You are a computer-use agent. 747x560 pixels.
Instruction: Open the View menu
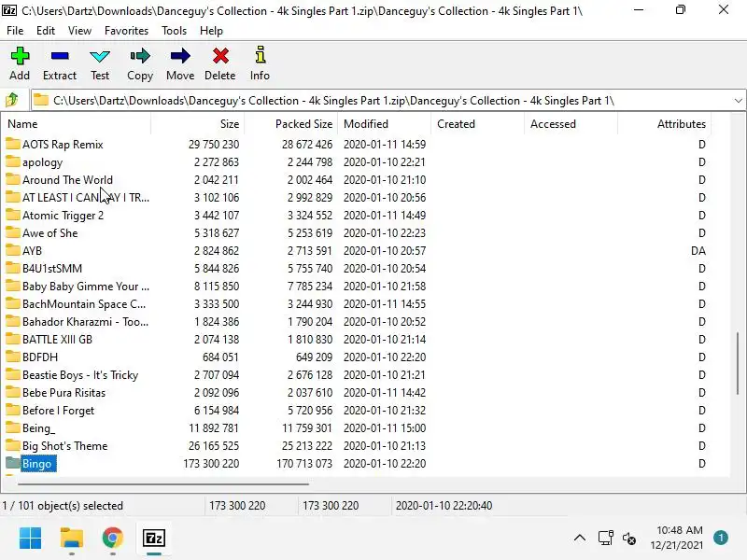point(79,31)
